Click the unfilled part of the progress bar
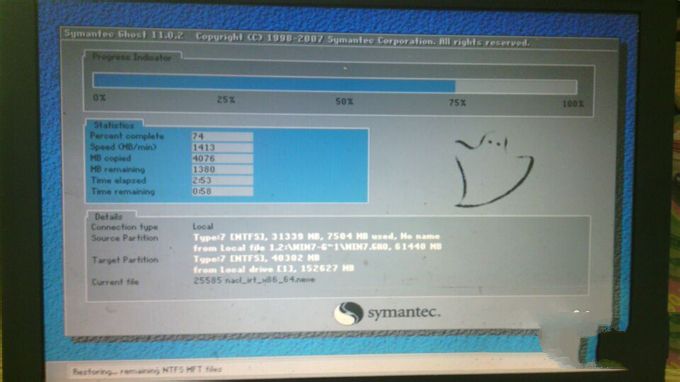This screenshot has height=382, width=680. [516, 86]
